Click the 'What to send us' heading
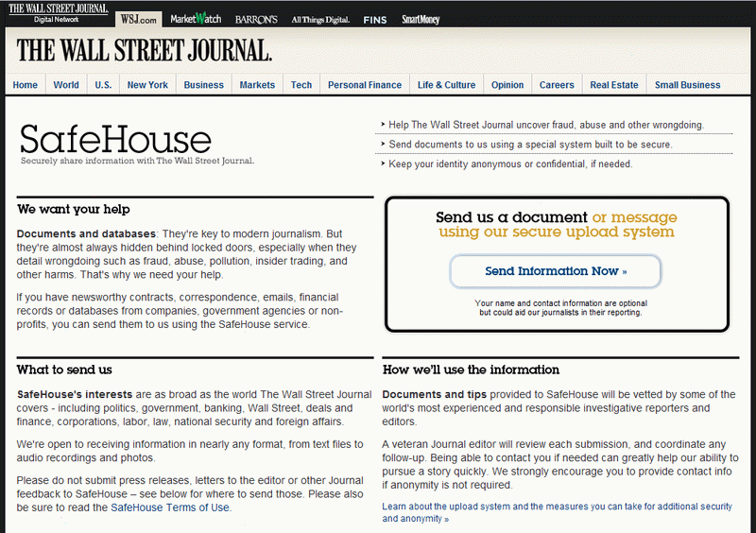 click(x=64, y=370)
